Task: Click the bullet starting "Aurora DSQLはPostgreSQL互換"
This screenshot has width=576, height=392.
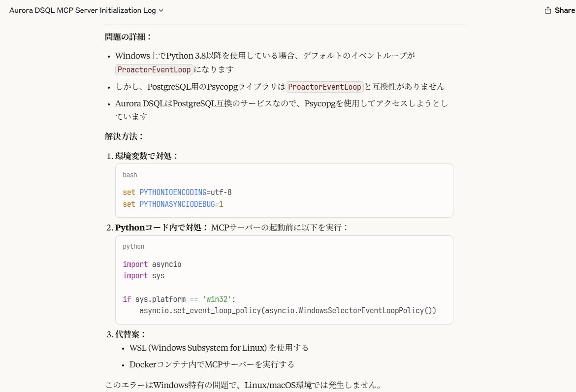Action: tap(282, 110)
